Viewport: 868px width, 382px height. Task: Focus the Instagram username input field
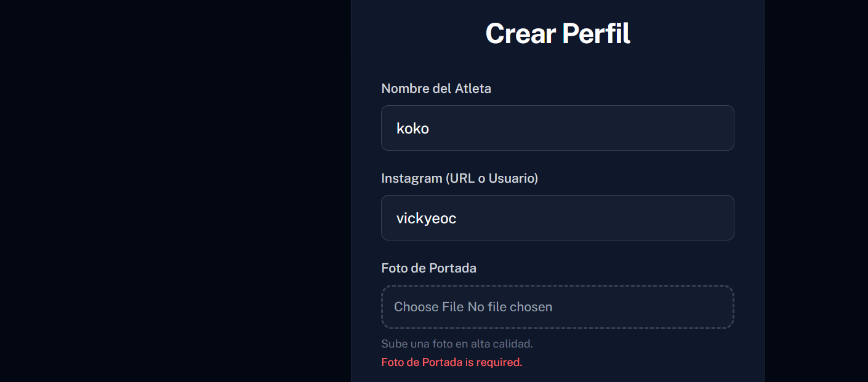tap(557, 218)
